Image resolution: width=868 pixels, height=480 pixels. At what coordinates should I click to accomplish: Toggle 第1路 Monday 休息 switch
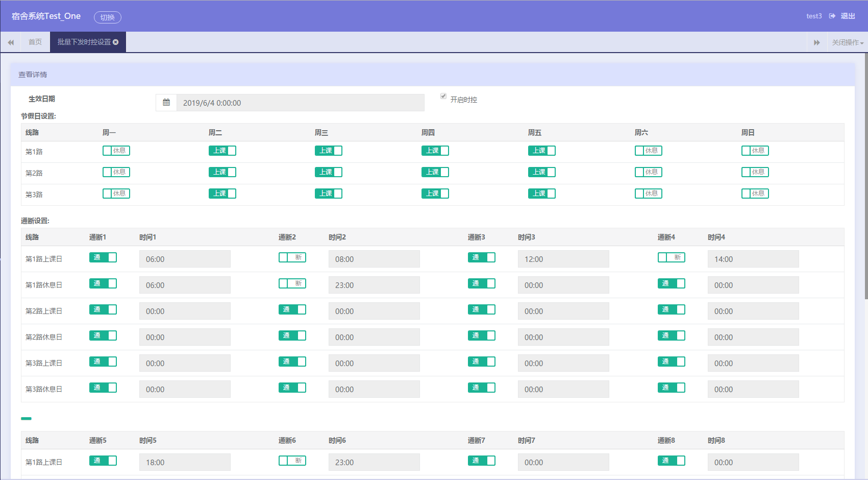tap(116, 151)
